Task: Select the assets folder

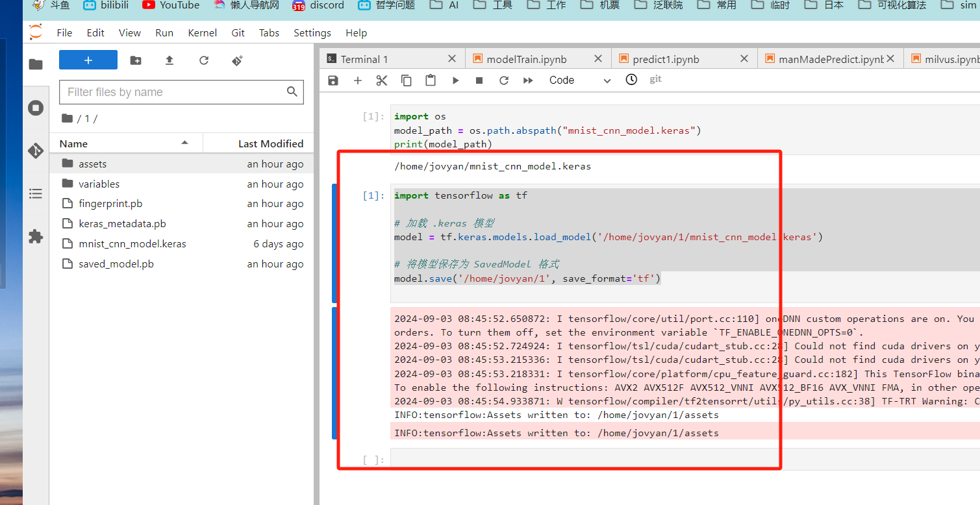Action: [181, 164]
